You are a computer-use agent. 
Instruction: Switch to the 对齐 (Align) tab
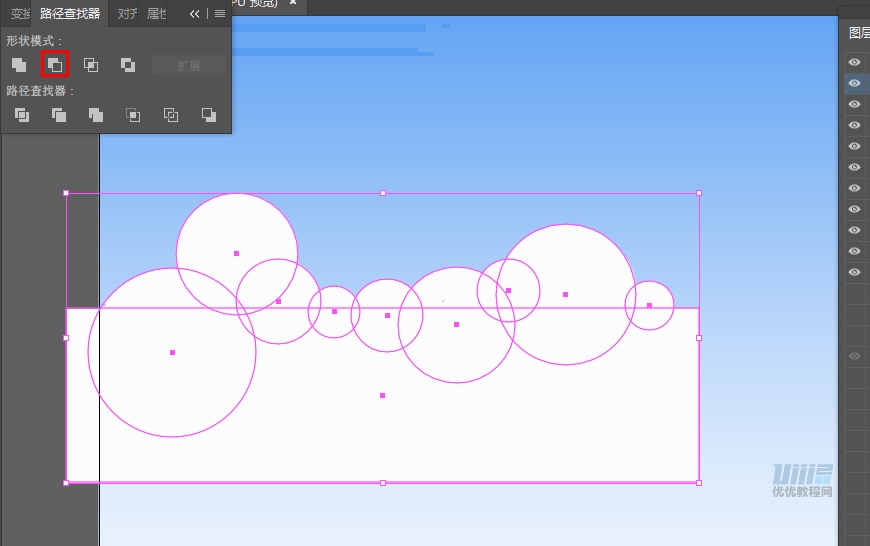(x=126, y=14)
